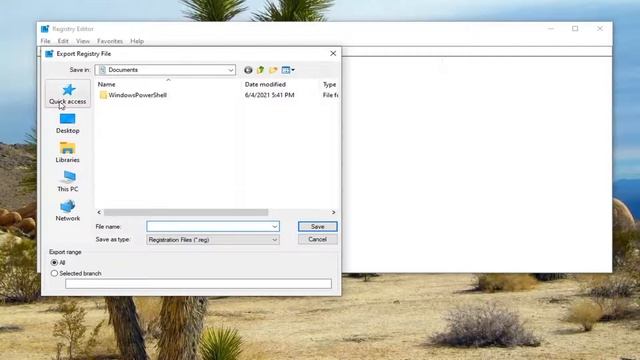Open the Favorites menu in Registry Editor
The width and height of the screenshot is (640, 360).
coord(110,41)
